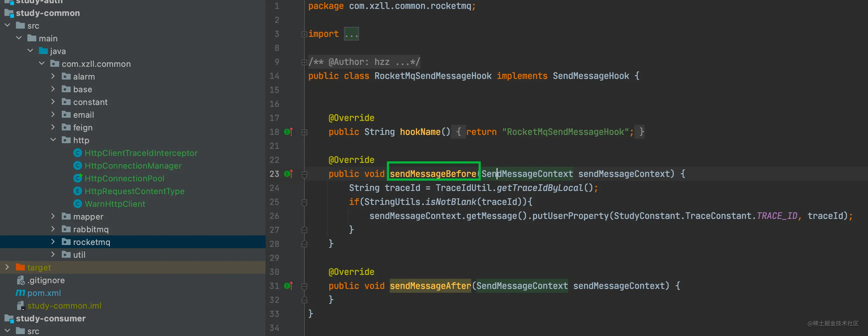Click the rocketmq package folder icon
Screen dimensions: 868x336
point(66,242)
